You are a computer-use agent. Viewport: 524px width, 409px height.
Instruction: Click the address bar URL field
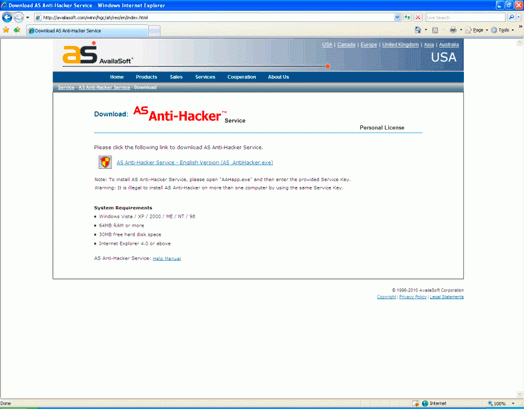214,17
